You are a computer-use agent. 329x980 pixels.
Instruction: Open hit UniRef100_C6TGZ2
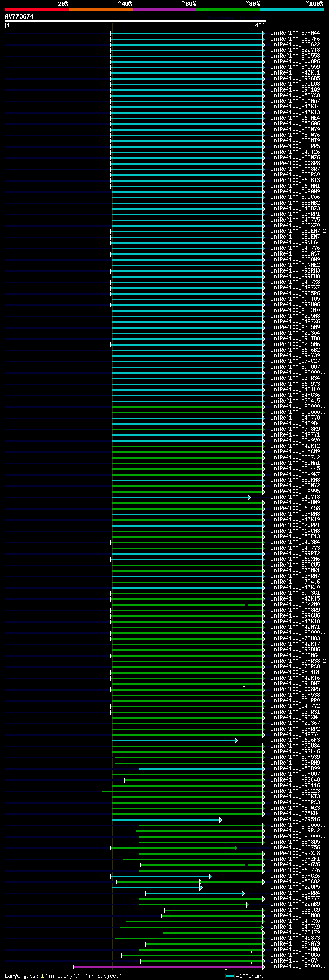(295, 44)
